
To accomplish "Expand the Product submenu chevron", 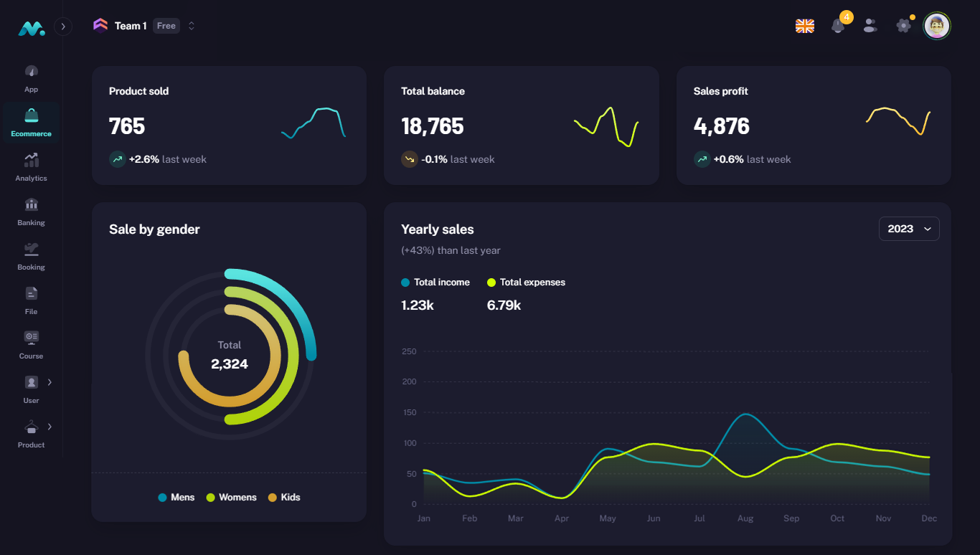I will [x=50, y=427].
